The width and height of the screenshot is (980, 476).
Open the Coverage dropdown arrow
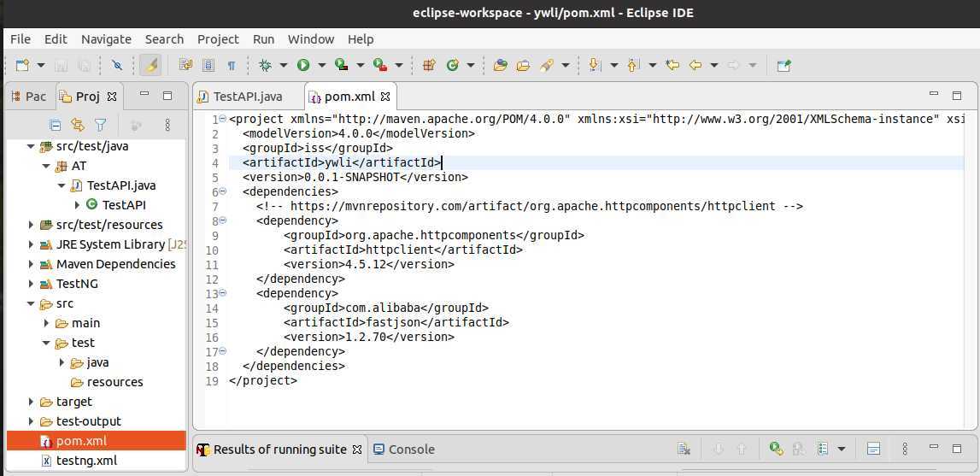click(x=361, y=65)
